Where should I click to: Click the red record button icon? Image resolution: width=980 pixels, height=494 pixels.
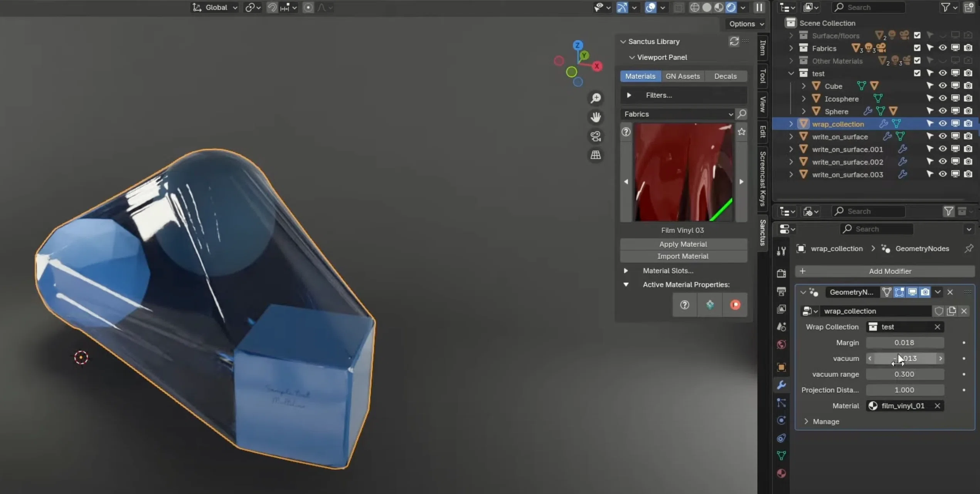(735, 305)
